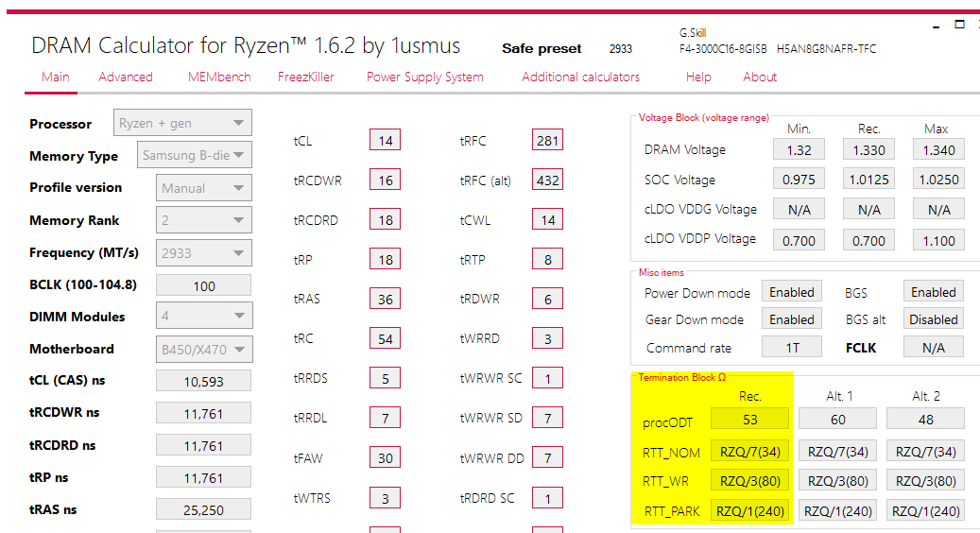980x533 pixels.
Task: Click the tCL (CAS) ns field
Action: 204,381
